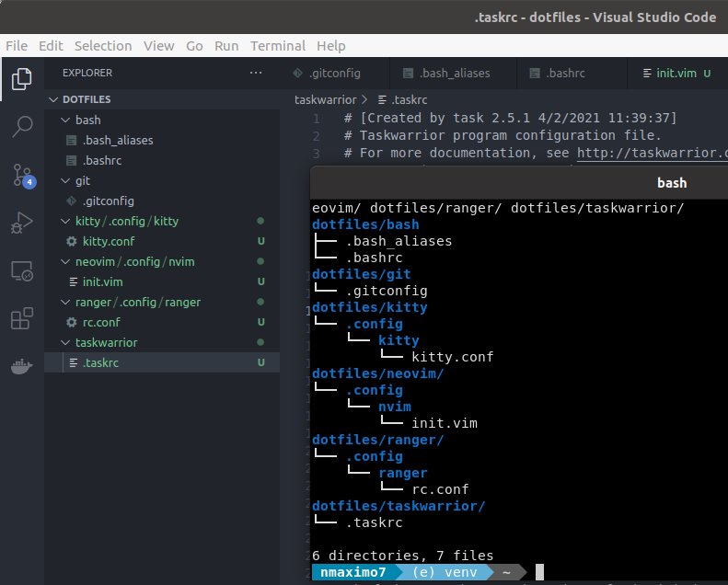Switch to the .bashrc editor tab
Screen dimensions: 728x585
point(572,74)
